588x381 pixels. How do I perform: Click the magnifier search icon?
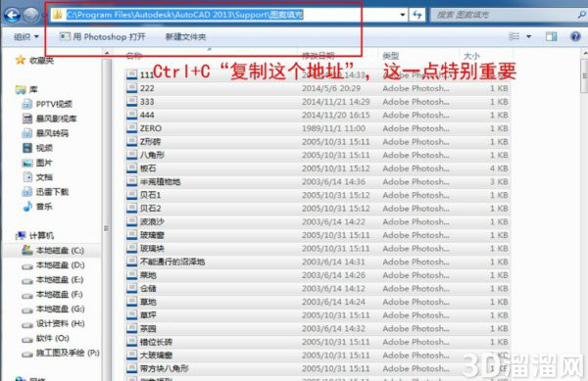click(581, 15)
